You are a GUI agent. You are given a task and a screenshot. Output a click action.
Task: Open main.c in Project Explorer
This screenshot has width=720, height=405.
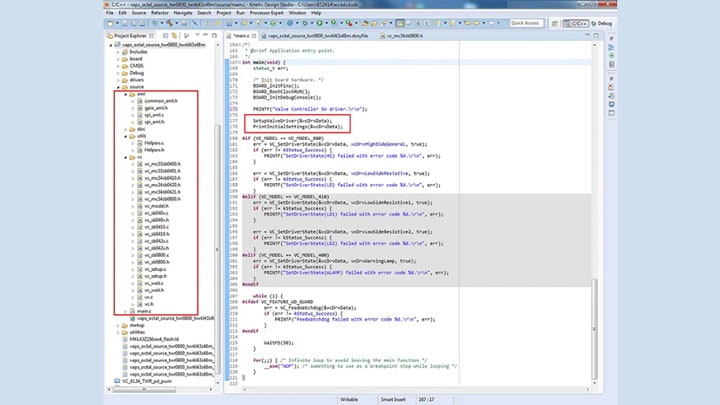click(145, 311)
